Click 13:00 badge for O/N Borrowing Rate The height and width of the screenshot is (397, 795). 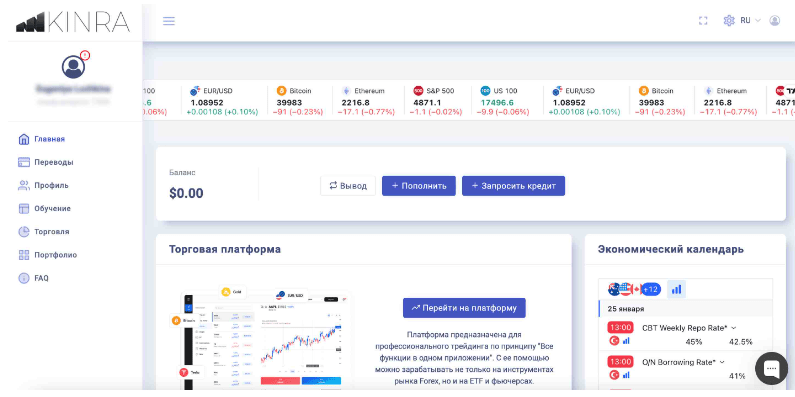(620, 362)
